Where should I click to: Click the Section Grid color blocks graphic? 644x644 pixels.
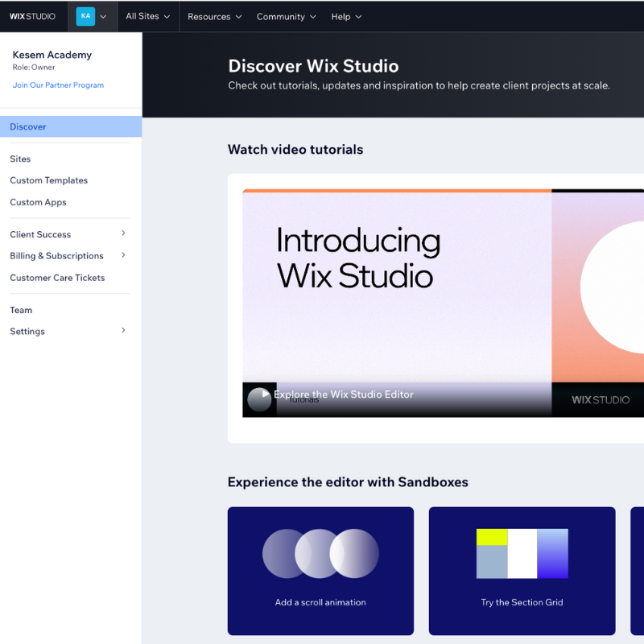point(522,553)
